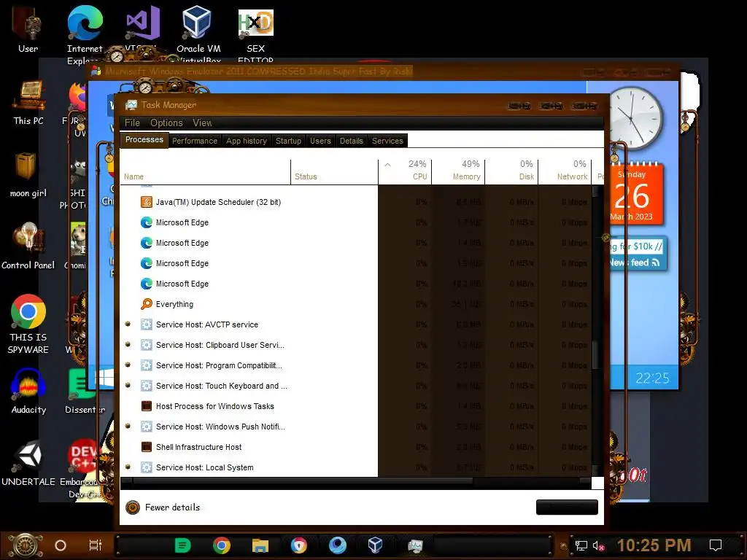Select the Everything process icon

click(x=146, y=304)
